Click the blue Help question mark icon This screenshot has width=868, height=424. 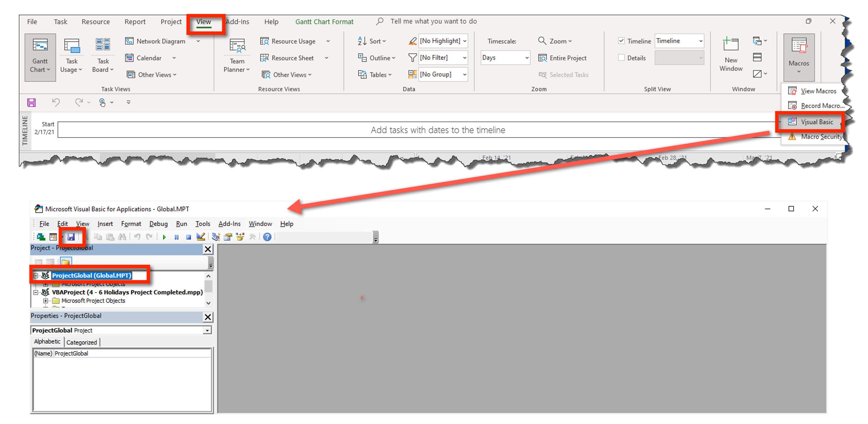[x=267, y=237]
